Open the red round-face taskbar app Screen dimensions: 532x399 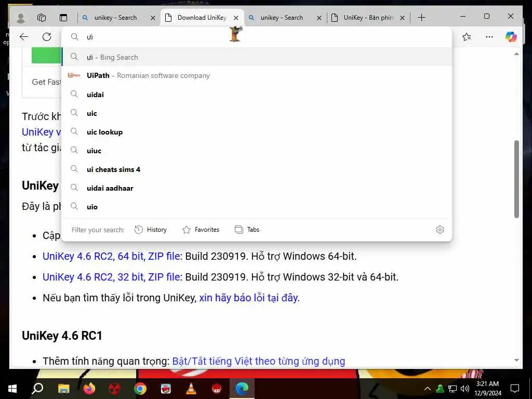217,389
